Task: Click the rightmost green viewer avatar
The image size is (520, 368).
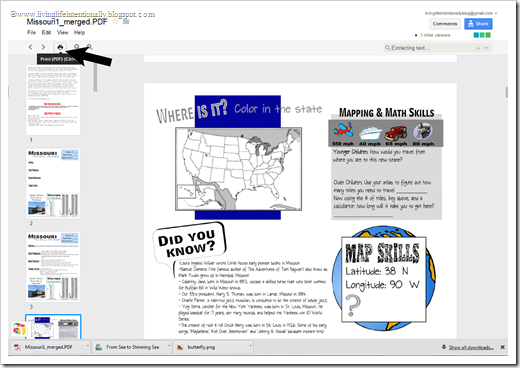Action: click(x=488, y=35)
